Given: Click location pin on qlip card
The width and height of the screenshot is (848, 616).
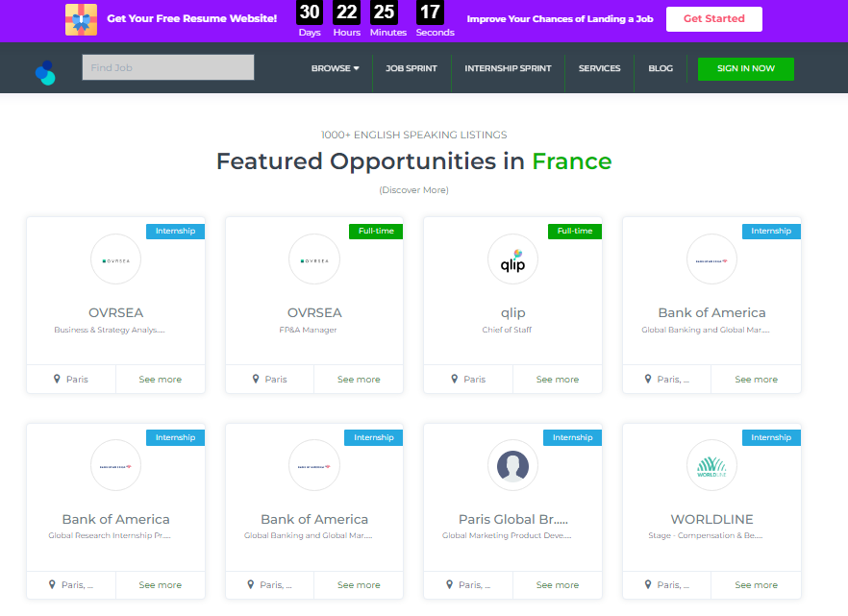Looking at the screenshot, I should point(455,379).
